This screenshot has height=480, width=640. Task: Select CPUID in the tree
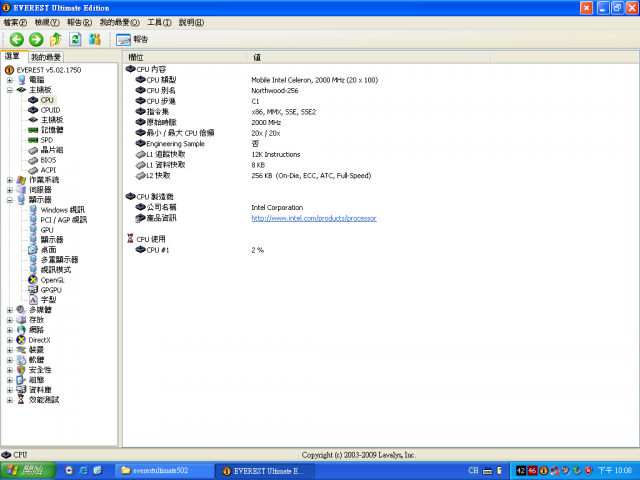click(x=50, y=110)
